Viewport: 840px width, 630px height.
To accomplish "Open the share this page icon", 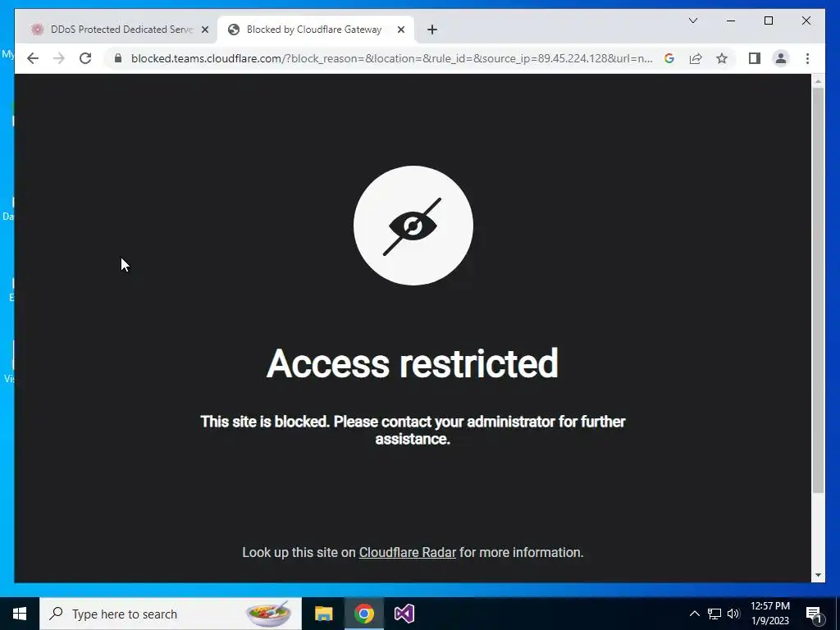I will click(x=696, y=58).
